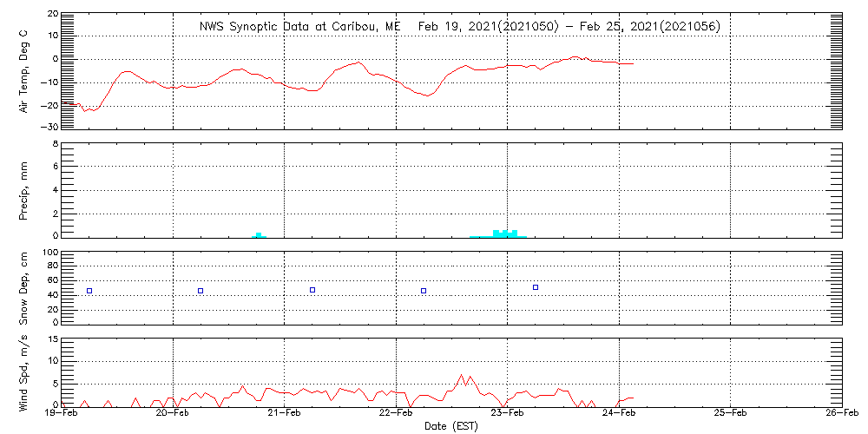Select the 21-Feb date tick label
Image resolution: width=868 pixels, height=434 pixels.
285,415
